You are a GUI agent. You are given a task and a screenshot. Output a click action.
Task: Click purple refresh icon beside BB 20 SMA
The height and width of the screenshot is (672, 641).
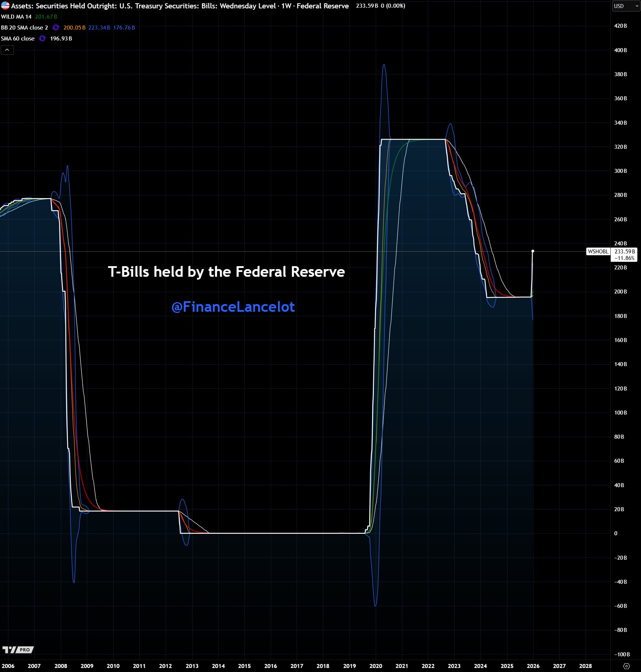(56, 28)
